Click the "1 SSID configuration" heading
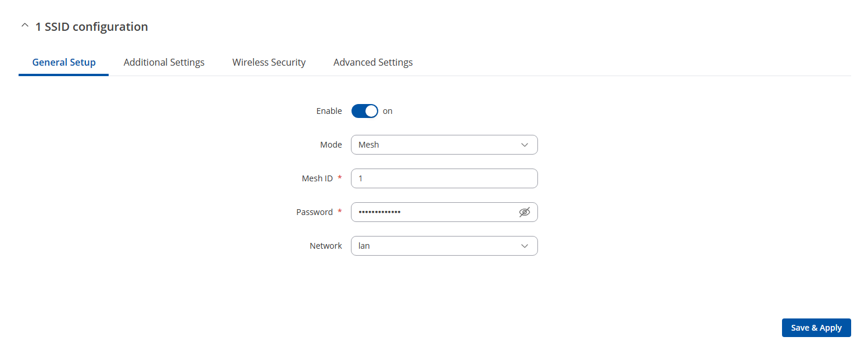The height and width of the screenshot is (351, 868). click(x=92, y=27)
